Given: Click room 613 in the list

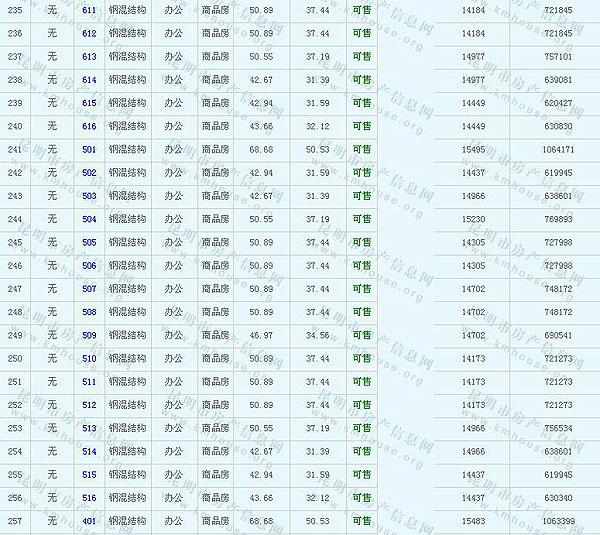Looking at the screenshot, I should coord(89,57).
